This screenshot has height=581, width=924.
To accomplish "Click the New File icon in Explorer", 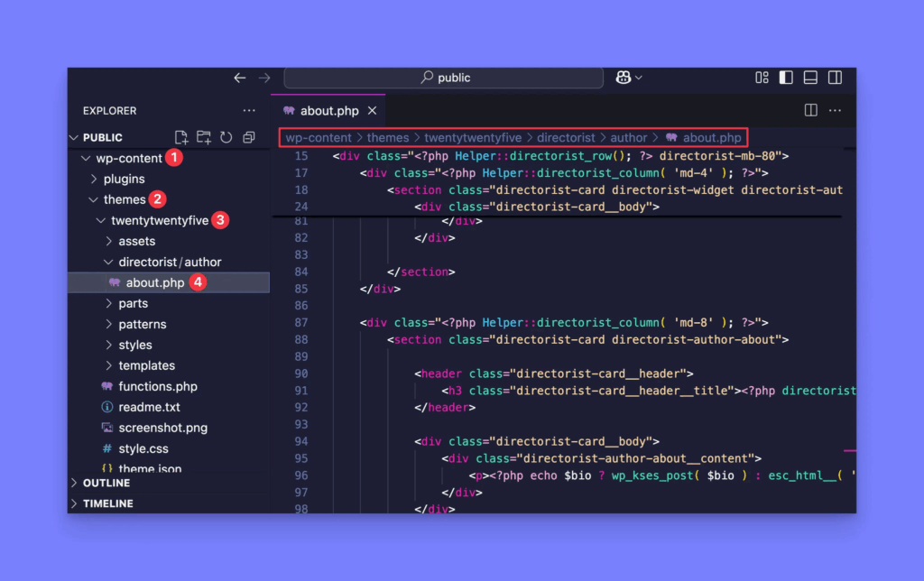I will (181, 137).
